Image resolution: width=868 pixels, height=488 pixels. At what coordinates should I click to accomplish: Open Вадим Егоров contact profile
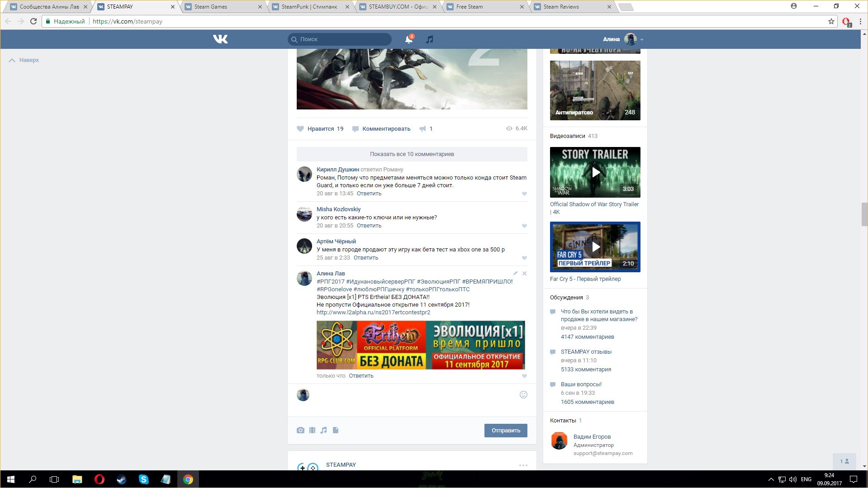click(x=592, y=437)
